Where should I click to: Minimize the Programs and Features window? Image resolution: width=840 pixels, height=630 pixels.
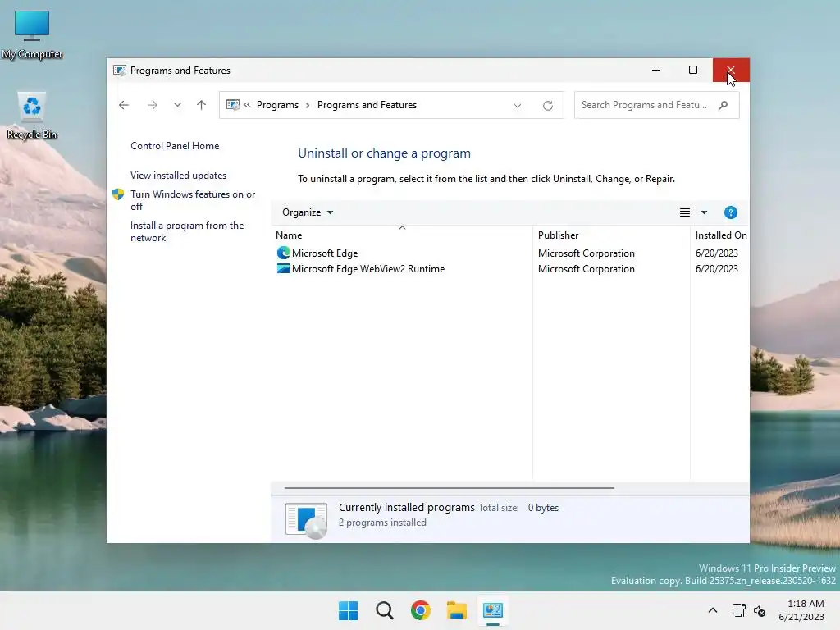pyautogui.click(x=655, y=71)
